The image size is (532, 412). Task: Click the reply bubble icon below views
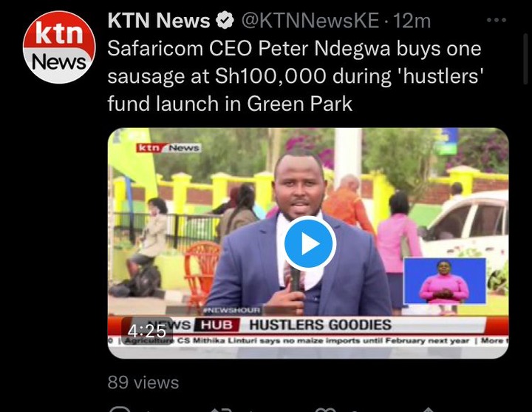click(x=120, y=409)
